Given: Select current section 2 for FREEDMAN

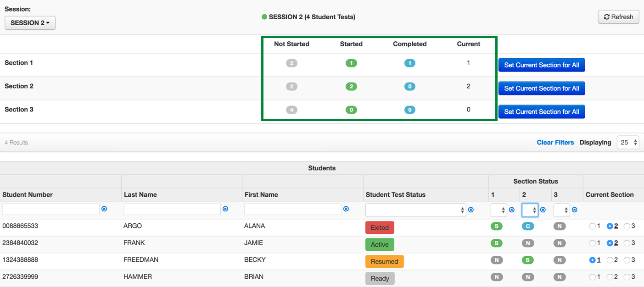Looking at the screenshot, I should coord(610,260).
